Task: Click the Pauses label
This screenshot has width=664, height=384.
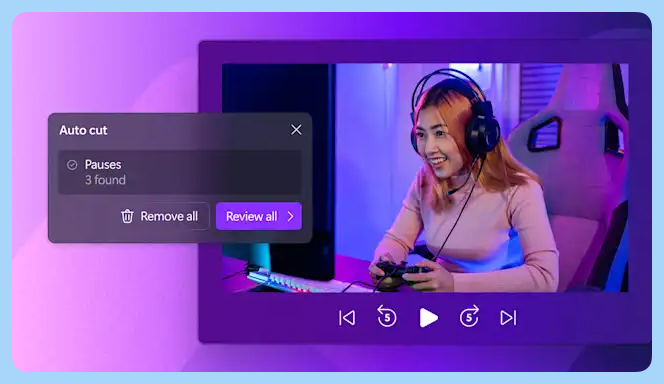Action: pos(103,164)
